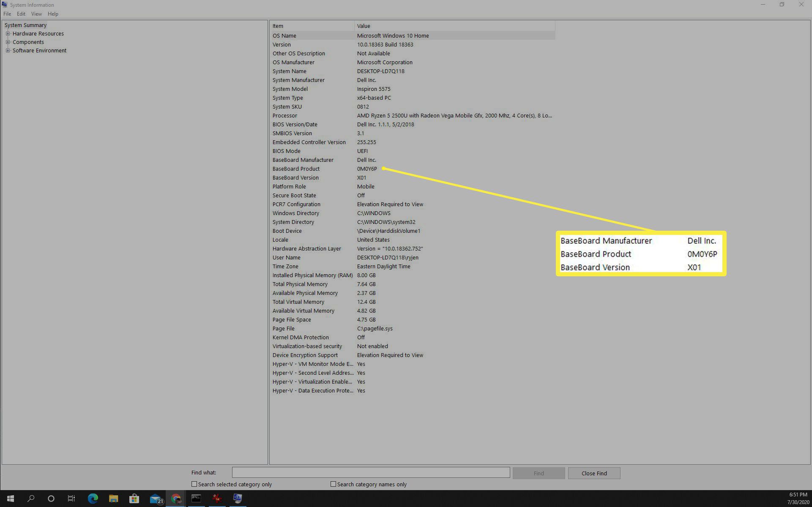Switch to Command Prompt taskbar icon

tap(196, 499)
